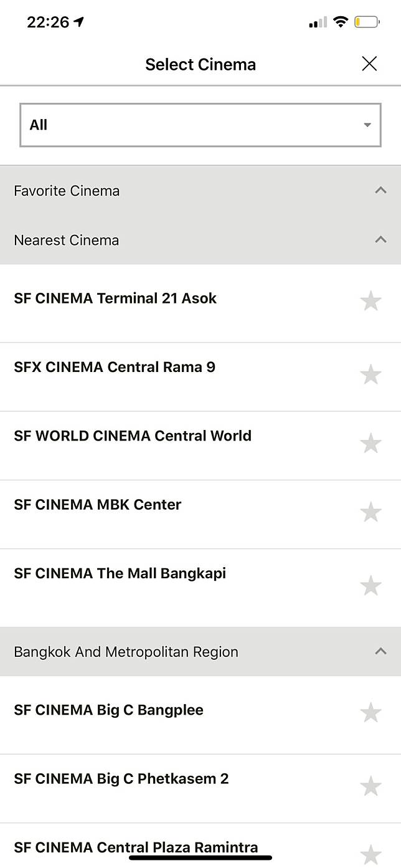Open the All filter dropdown
The width and height of the screenshot is (401, 868).
pos(200,125)
